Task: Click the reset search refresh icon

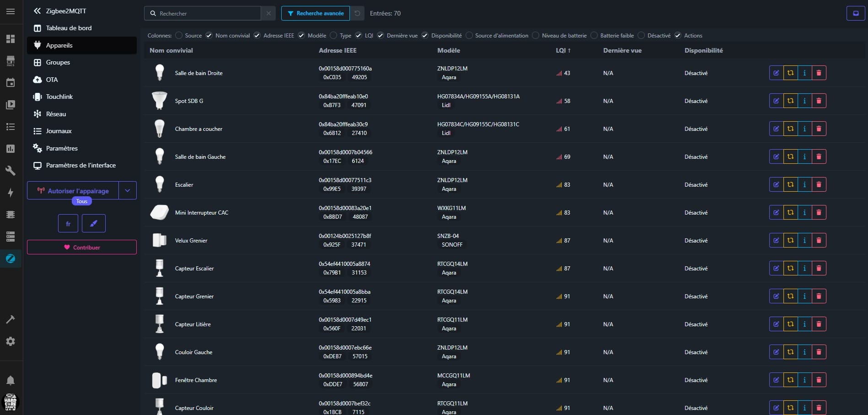Action: tap(357, 13)
